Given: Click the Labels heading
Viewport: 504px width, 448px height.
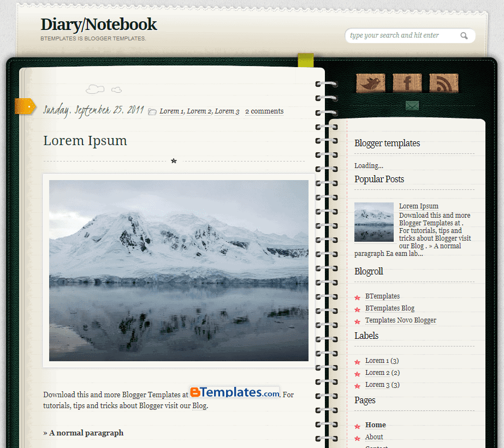Looking at the screenshot, I should 366,336.
